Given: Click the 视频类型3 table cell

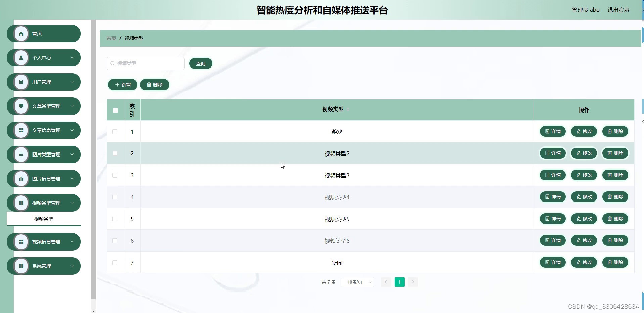Looking at the screenshot, I should 337,175.
